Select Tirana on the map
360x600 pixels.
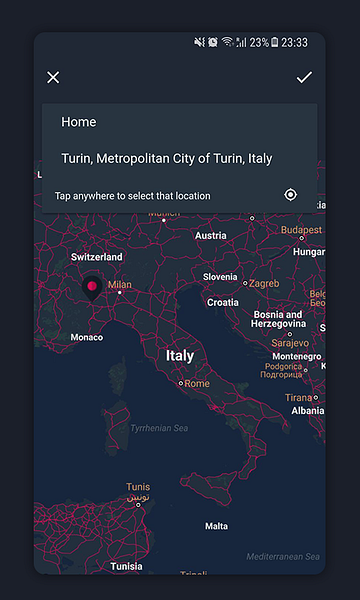[x=298, y=398]
